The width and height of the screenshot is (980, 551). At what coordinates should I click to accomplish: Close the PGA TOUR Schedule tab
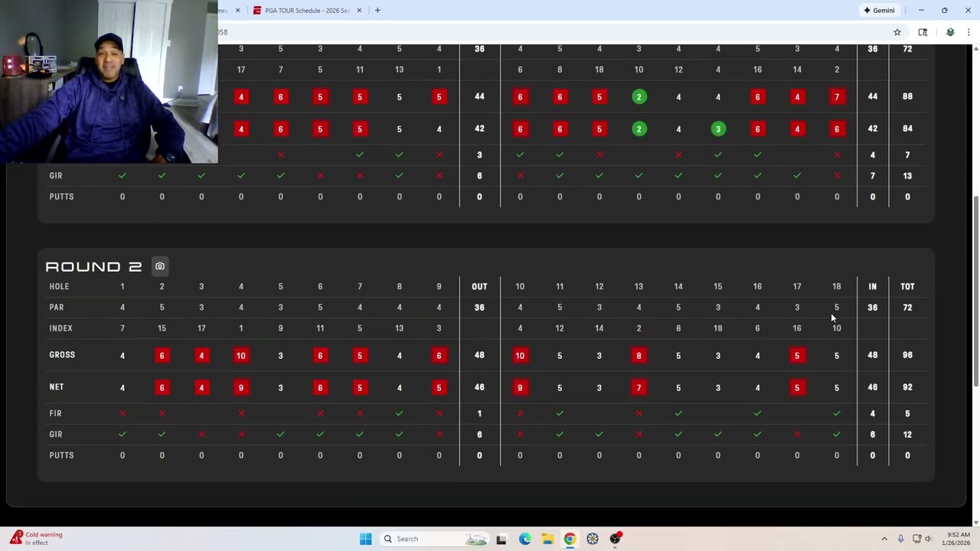pyautogui.click(x=359, y=11)
